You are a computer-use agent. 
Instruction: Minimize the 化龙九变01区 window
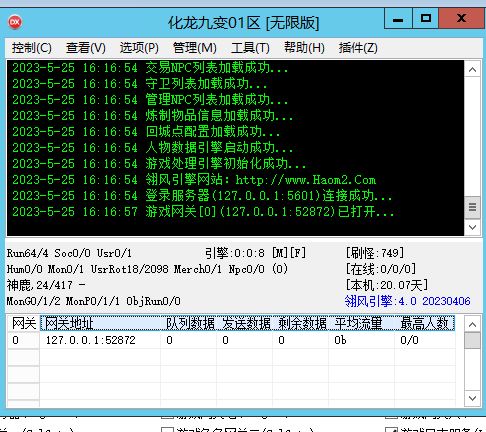pos(398,18)
